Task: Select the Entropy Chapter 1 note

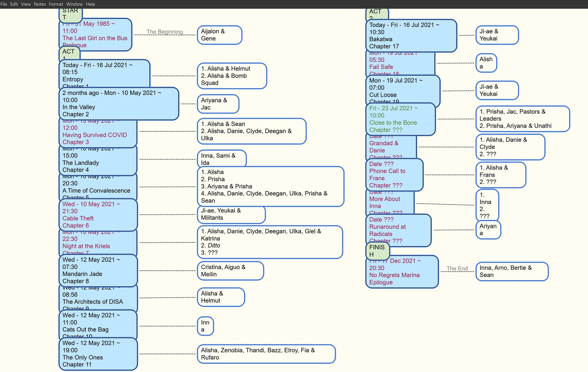Action: (104, 74)
